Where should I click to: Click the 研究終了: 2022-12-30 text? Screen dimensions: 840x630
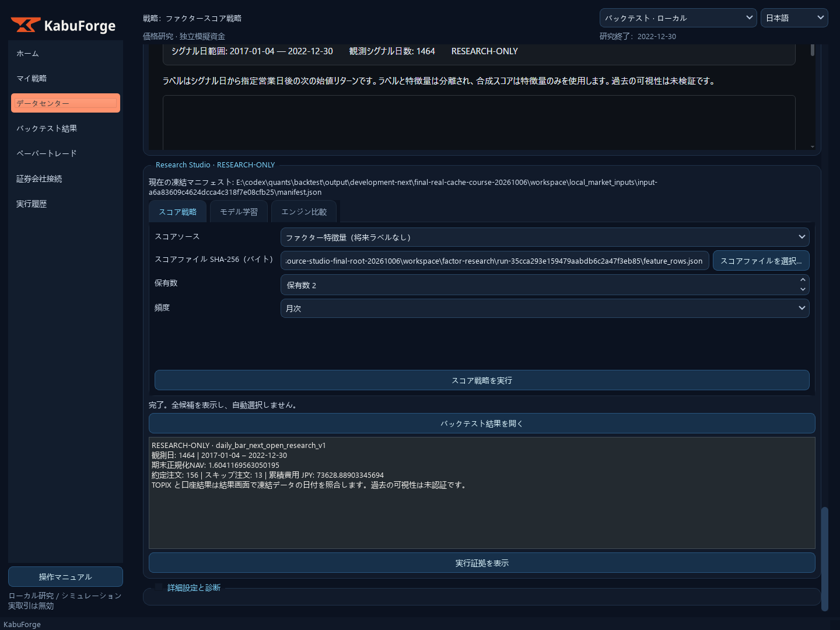[638, 36]
